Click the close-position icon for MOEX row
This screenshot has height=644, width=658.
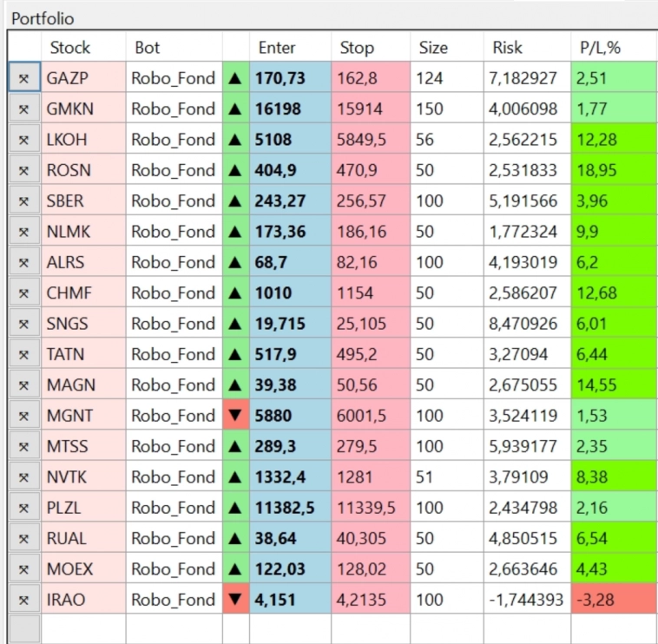click(x=24, y=569)
